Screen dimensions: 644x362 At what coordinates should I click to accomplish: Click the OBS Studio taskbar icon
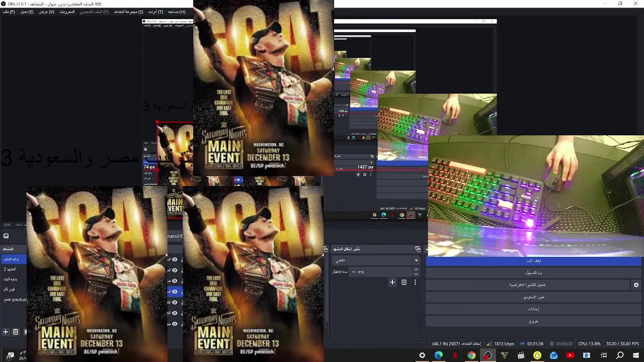(488, 355)
